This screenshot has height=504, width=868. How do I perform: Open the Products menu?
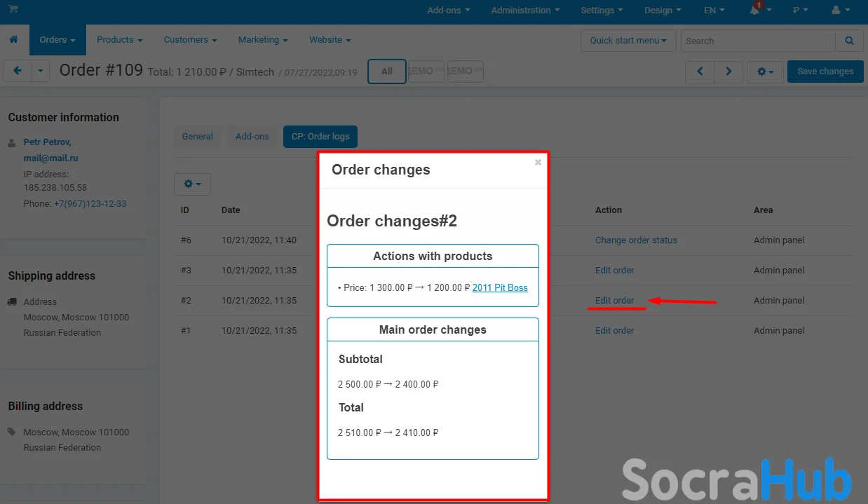click(x=120, y=40)
